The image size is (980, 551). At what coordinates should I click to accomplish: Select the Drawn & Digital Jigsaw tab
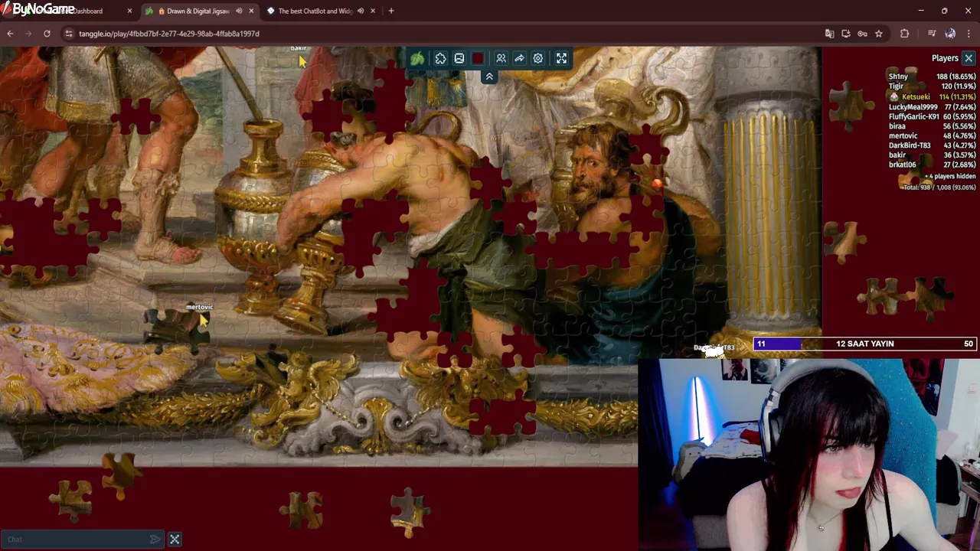click(198, 11)
